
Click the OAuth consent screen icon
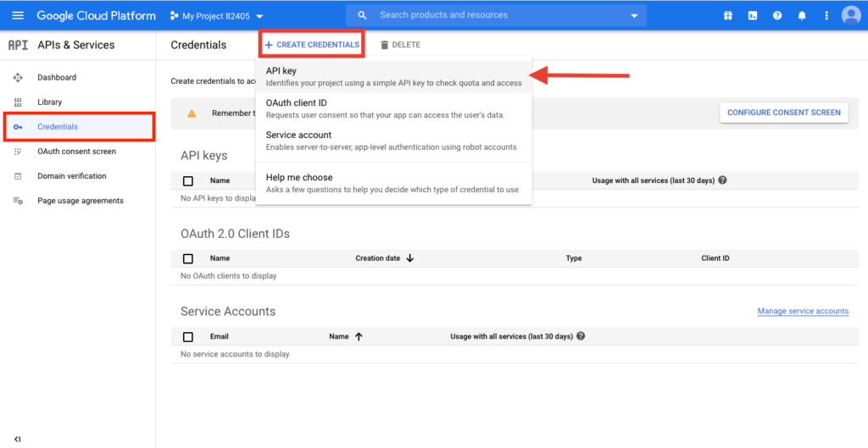(x=18, y=151)
